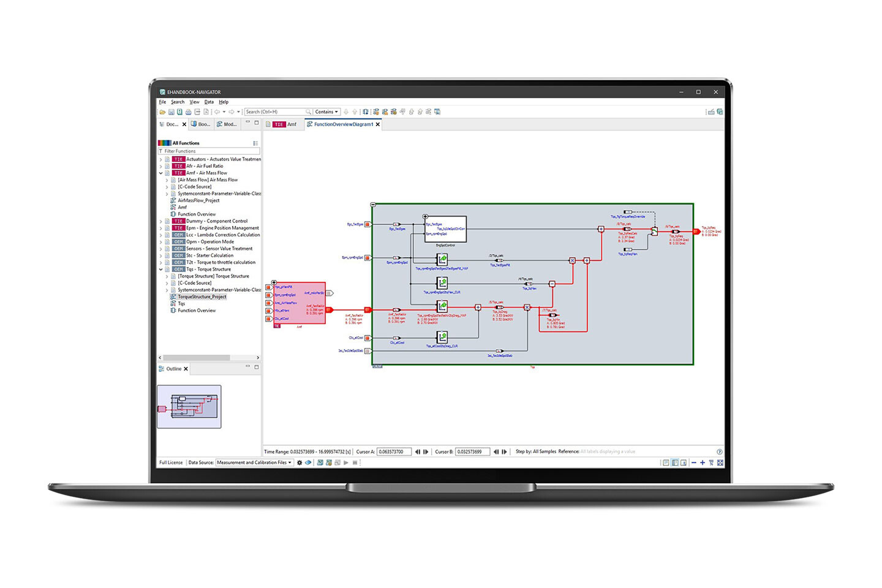Expand Epm - Engine Position Management node

click(x=161, y=228)
